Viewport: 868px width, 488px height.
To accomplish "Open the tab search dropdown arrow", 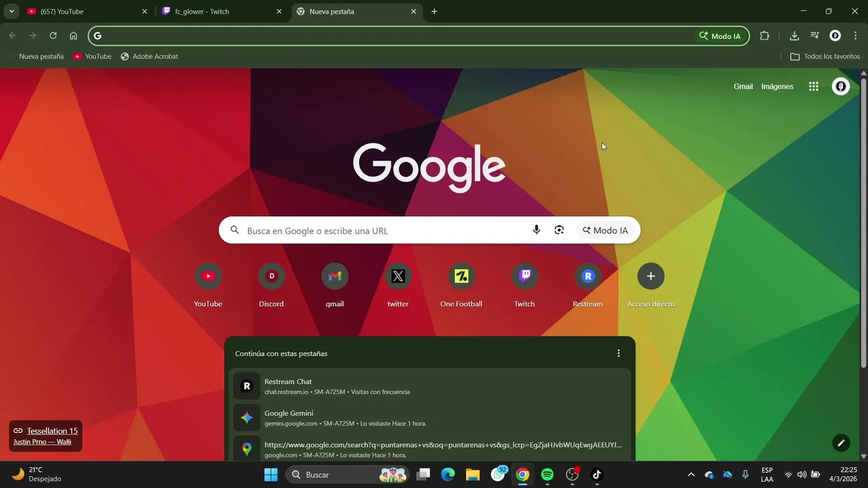I will click(12, 12).
